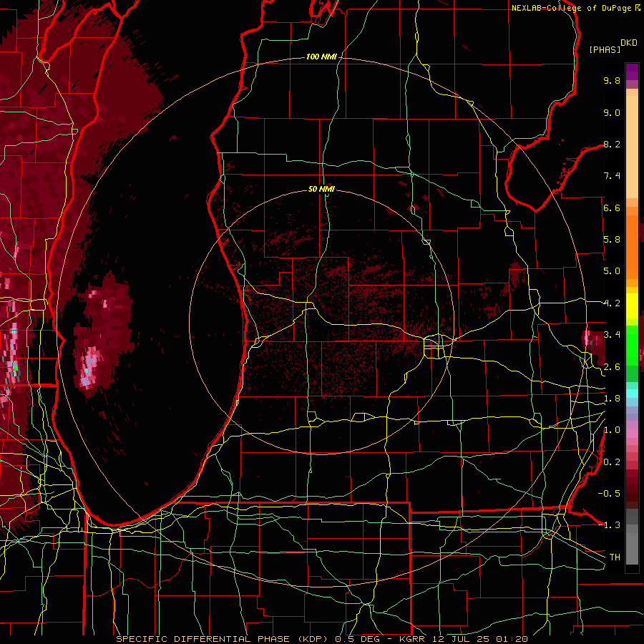Click the 9.8 value on the color scale
The height and width of the screenshot is (644, 644).
(612, 80)
